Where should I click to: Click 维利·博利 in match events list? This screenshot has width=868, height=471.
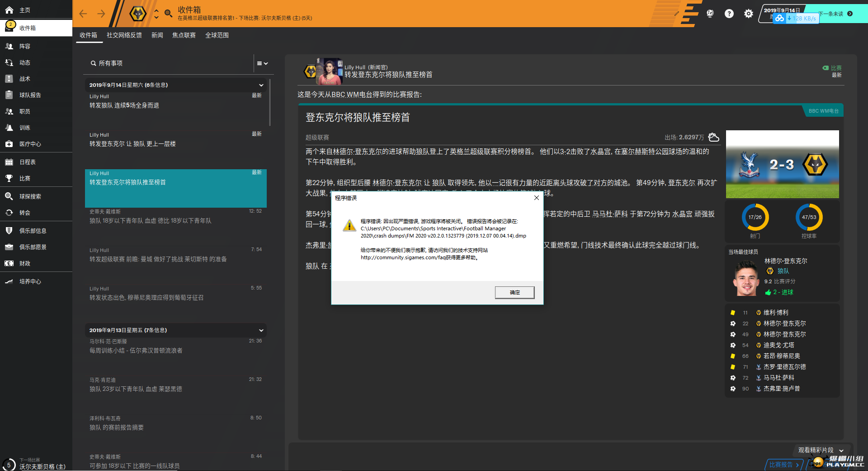pyautogui.click(x=776, y=313)
